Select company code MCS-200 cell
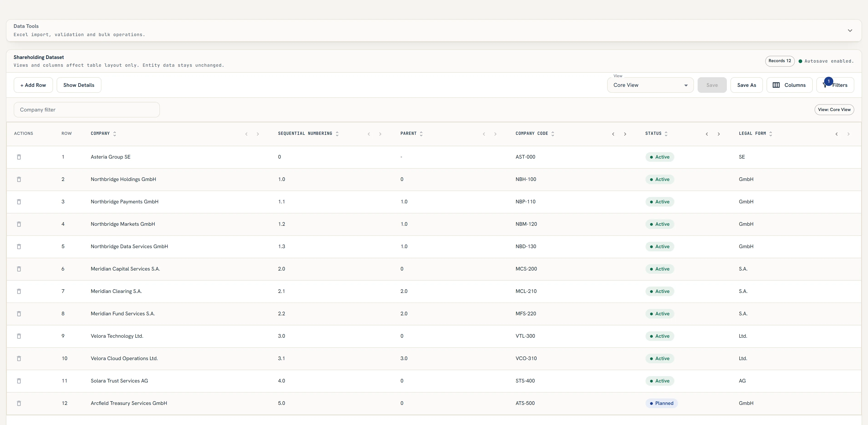This screenshot has height=425, width=868. point(526,269)
